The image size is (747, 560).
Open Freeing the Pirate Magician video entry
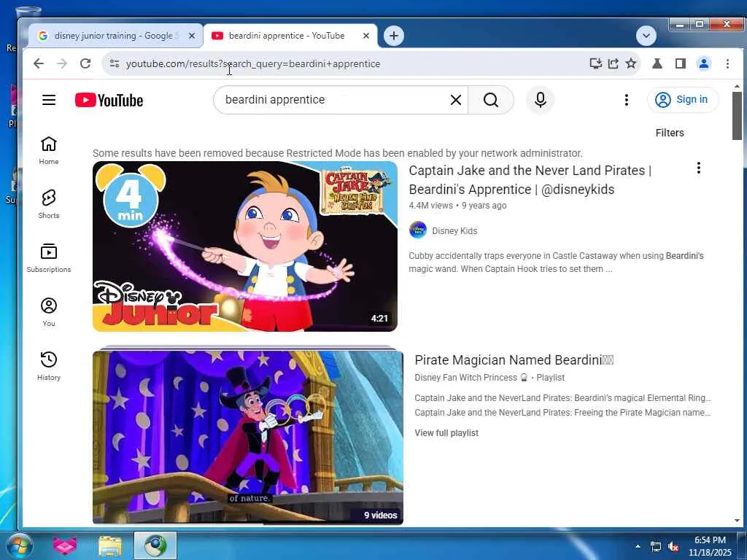click(x=562, y=413)
